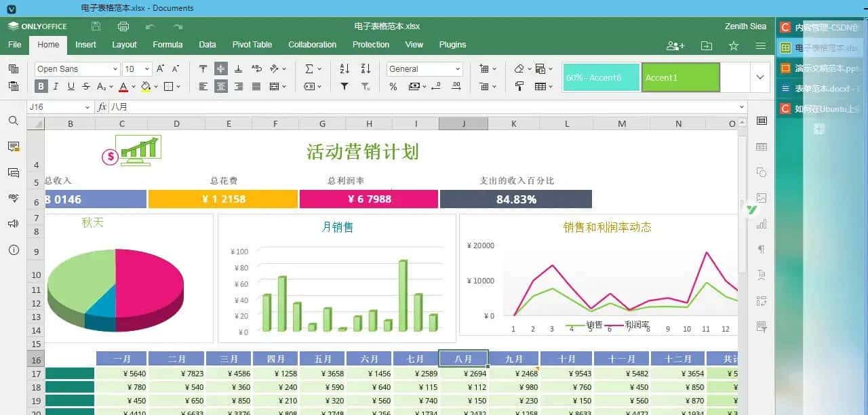Sort the selection ascending A to Z

pos(344,68)
